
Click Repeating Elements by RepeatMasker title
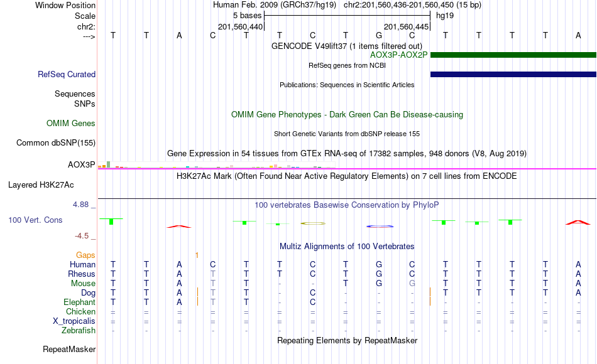coord(348,340)
